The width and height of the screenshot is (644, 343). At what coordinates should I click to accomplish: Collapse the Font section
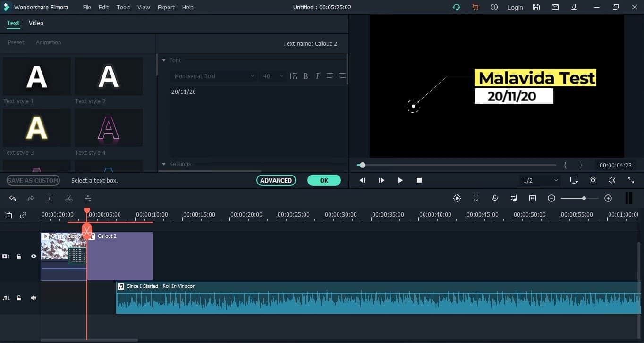(x=164, y=60)
